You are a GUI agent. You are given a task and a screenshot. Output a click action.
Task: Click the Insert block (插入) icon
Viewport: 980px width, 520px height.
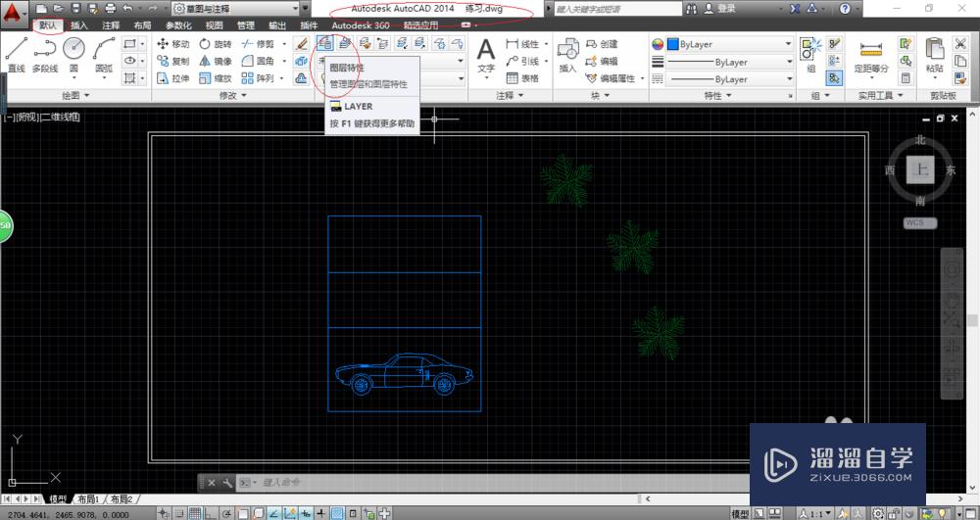[568, 53]
